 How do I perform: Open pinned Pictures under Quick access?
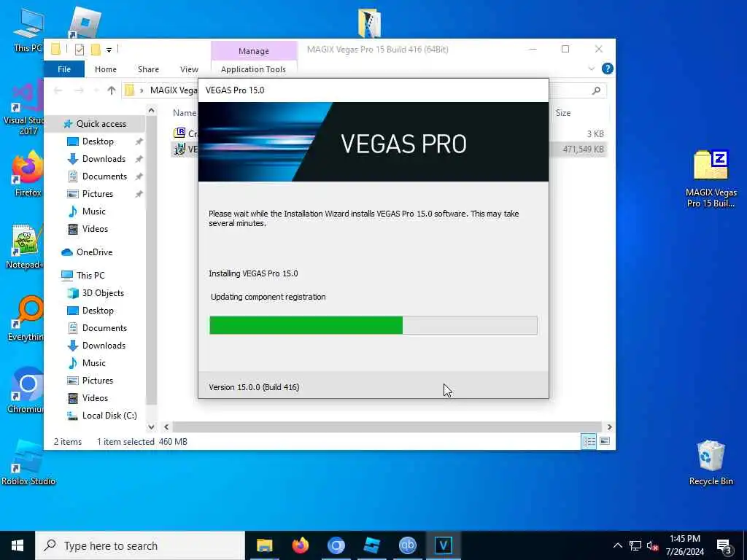97,194
